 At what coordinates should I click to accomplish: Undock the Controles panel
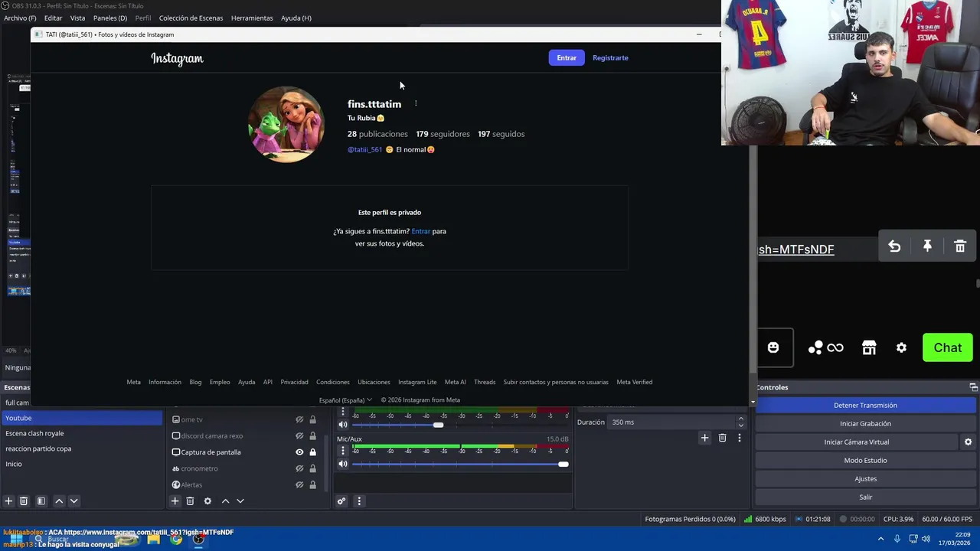[973, 387]
